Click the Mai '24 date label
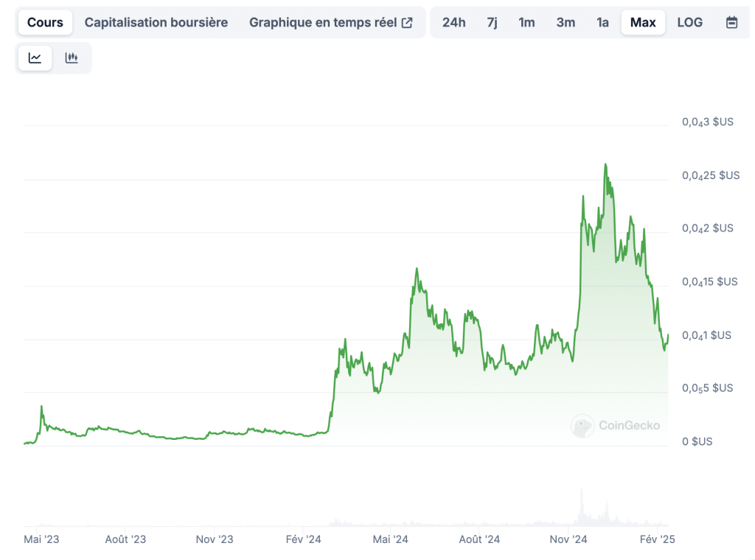 click(391, 539)
